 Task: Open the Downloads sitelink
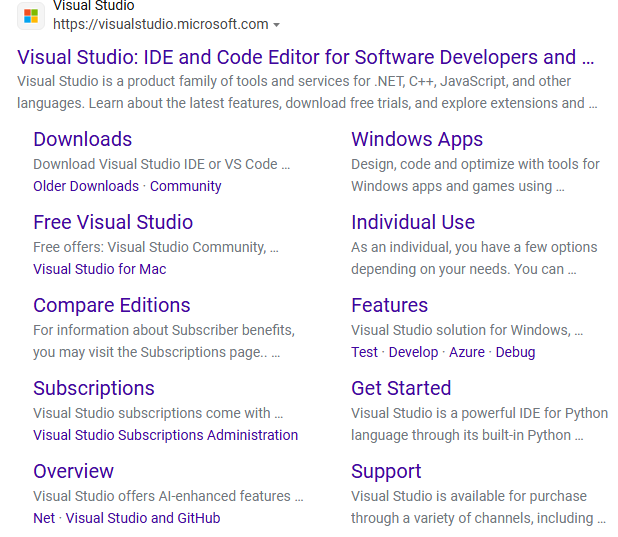coord(82,139)
